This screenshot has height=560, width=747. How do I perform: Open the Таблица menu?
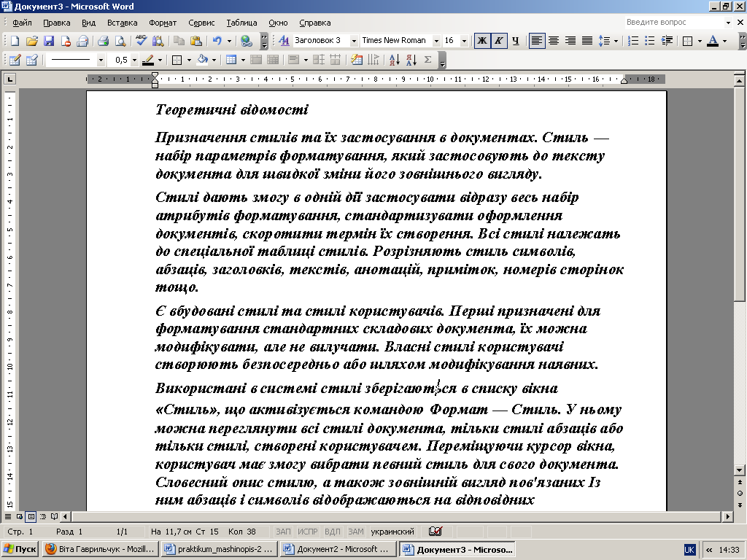(x=241, y=23)
